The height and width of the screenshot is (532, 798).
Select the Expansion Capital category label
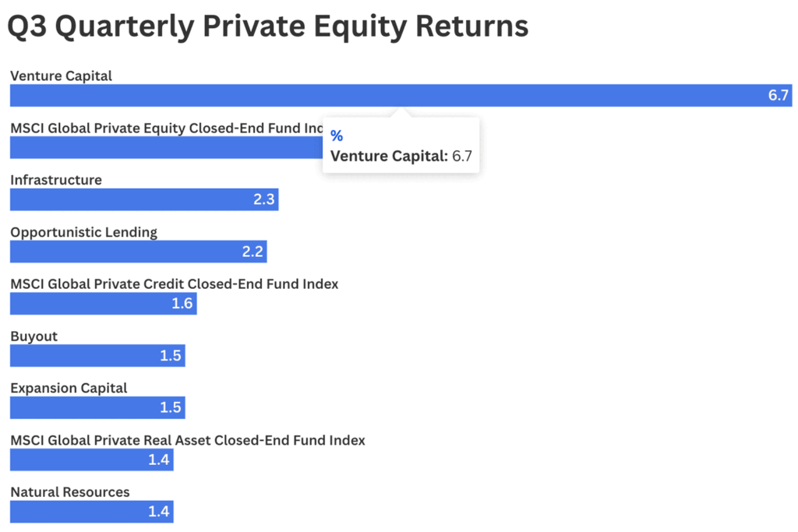click(69, 388)
